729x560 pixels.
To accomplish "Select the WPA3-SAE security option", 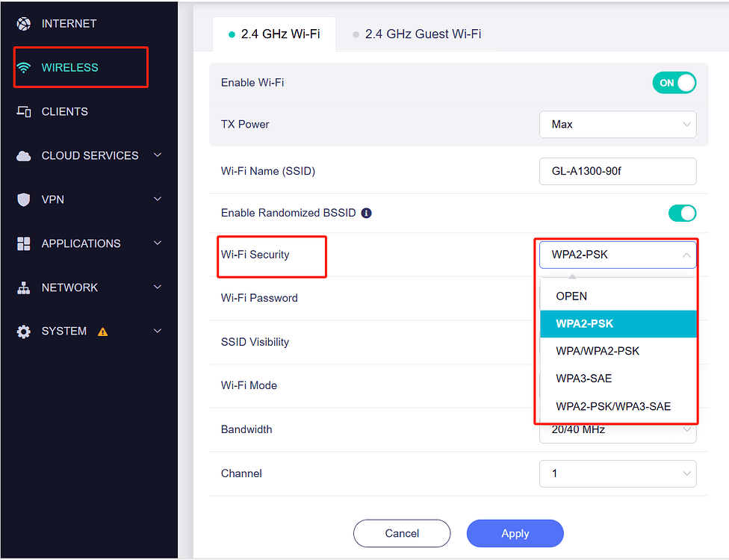I will pyautogui.click(x=618, y=379).
